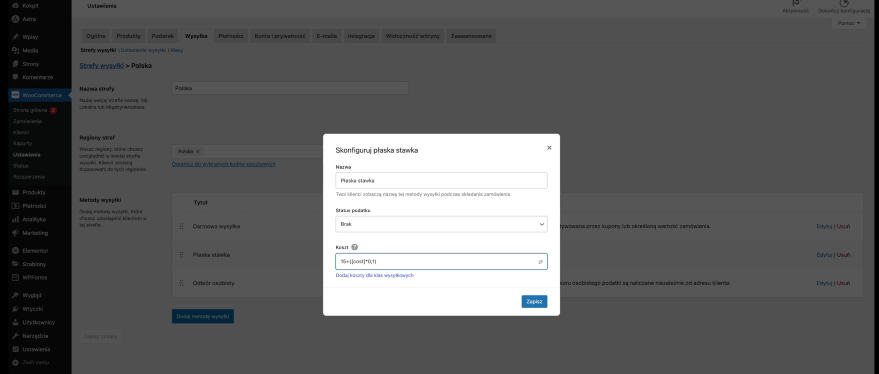Click Ogranicz do wybranych kodów pocztowych link
Screen dimensions: 879x374
tap(224, 164)
